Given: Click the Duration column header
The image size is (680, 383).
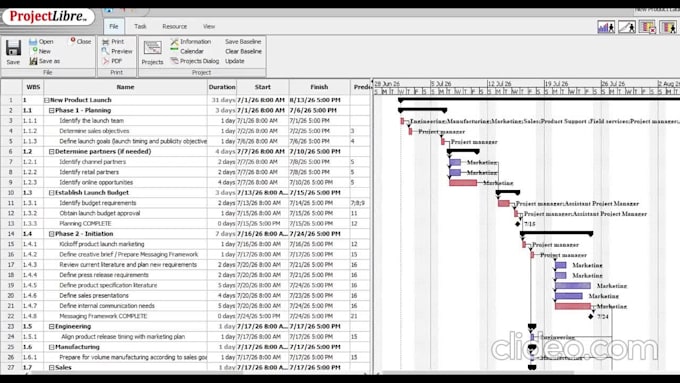Looking at the screenshot, I should pyautogui.click(x=222, y=87).
